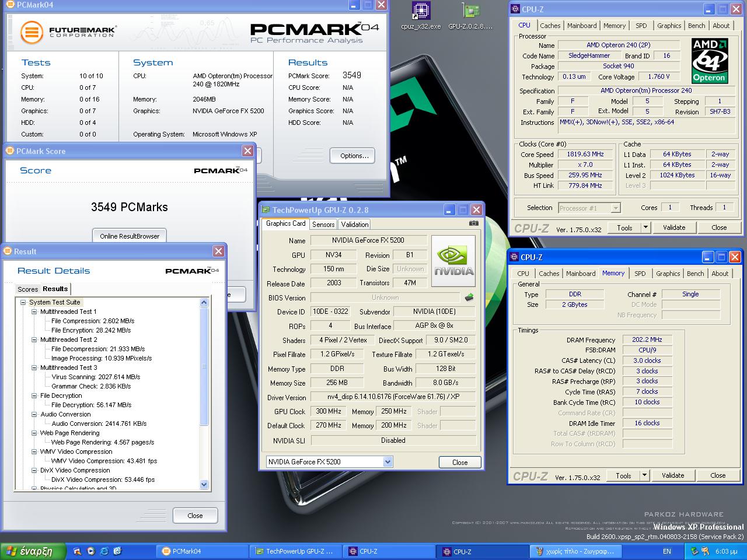The height and width of the screenshot is (560, 747).
Task: Click the PCMark Score window title icon
Action: pyautogui.click(x=9, y=151)
